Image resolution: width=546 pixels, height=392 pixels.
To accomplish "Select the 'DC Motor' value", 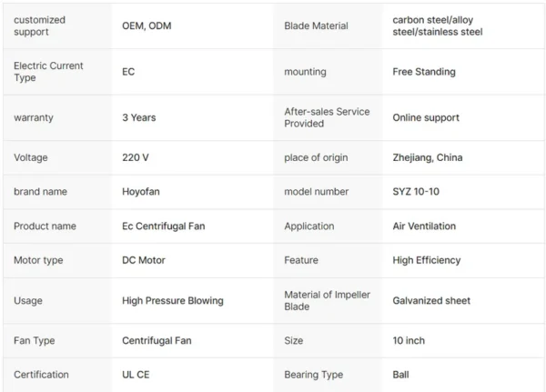I will 144,260.
